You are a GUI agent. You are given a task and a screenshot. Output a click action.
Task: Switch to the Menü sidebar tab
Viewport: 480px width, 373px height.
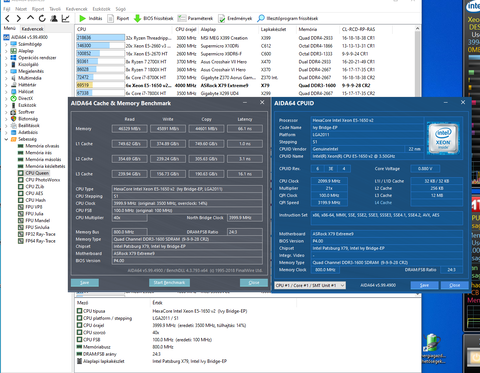[9, 29]
